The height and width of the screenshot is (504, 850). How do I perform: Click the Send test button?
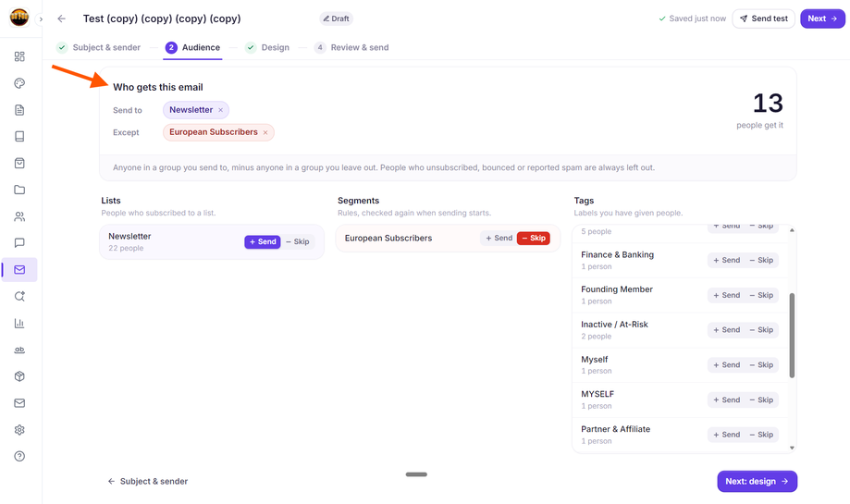pos(763,18)
